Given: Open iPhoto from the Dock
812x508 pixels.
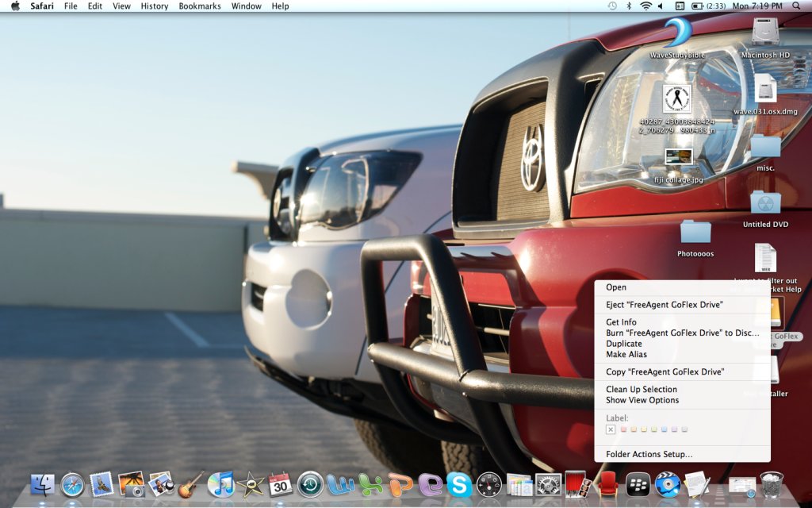Looking at the screenshot, I should (131, 484).
